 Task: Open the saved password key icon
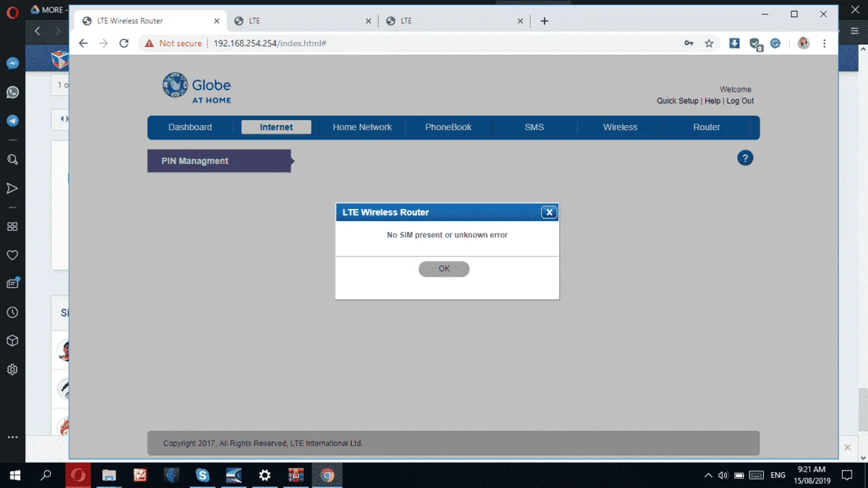[x=689, y=43]
